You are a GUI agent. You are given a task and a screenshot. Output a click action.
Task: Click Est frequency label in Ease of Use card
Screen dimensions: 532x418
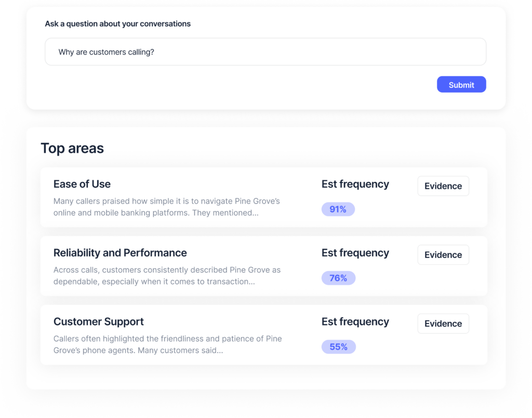click(355, 184)
